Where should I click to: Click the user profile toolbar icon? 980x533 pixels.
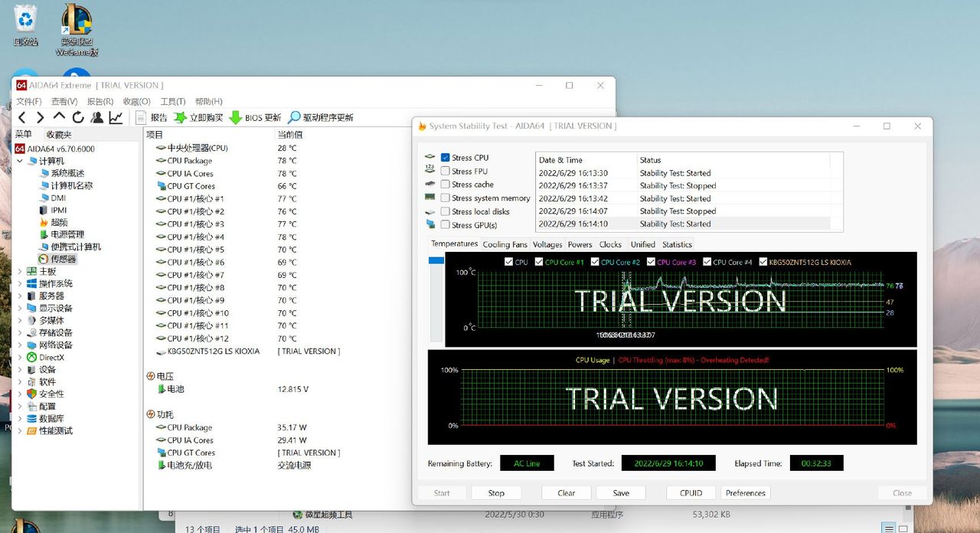(x=97, y=117)
